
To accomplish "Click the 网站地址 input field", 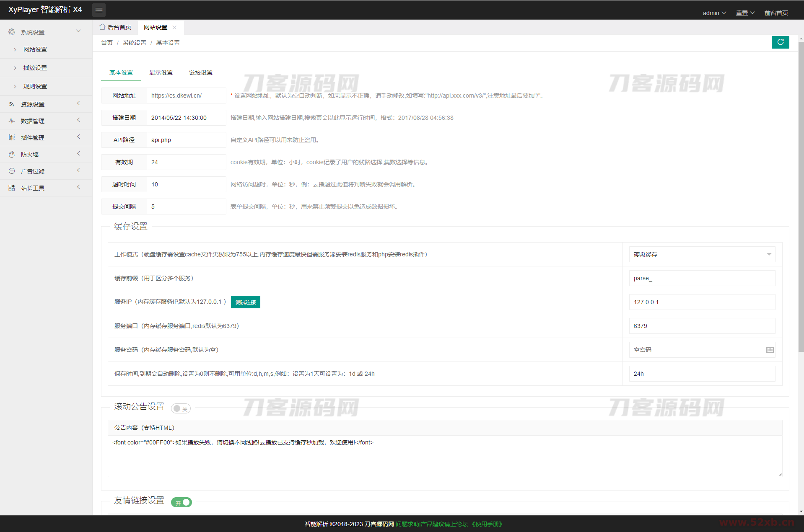I will [186, 96].
